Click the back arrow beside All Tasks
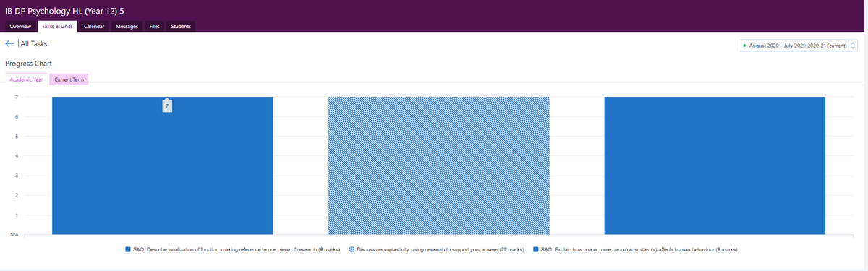This screenshot has height=271, width=868. pyautogui.click(x=9, y=44)
